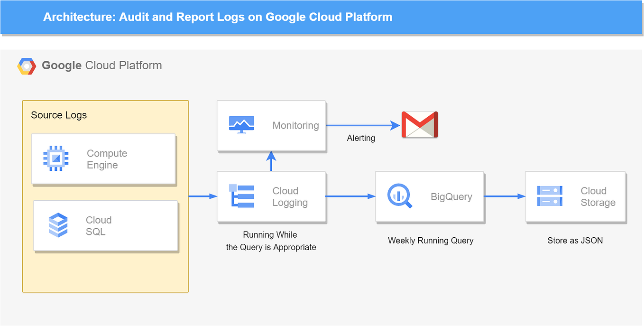Click the Store as JSON label

tap(575, 241)
